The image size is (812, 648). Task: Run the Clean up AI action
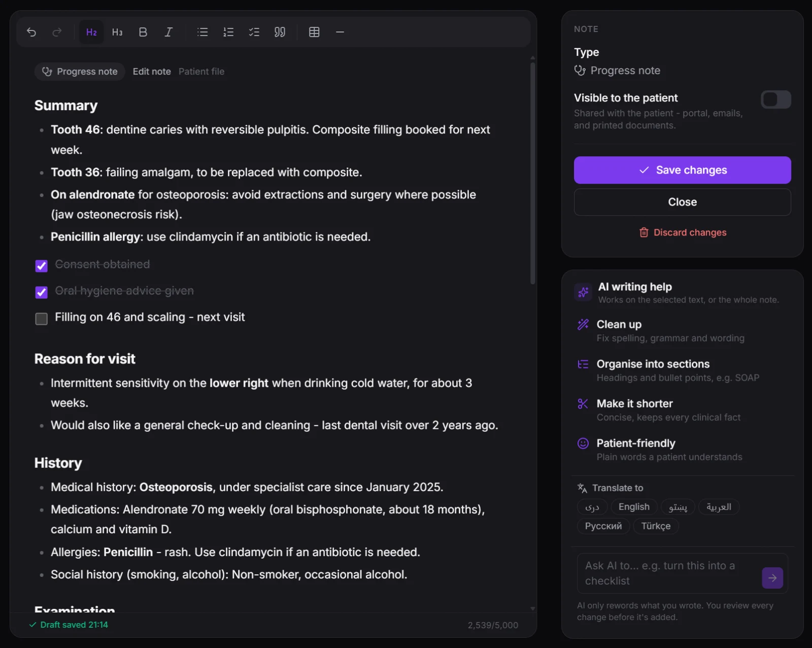[x=682, y=331]
